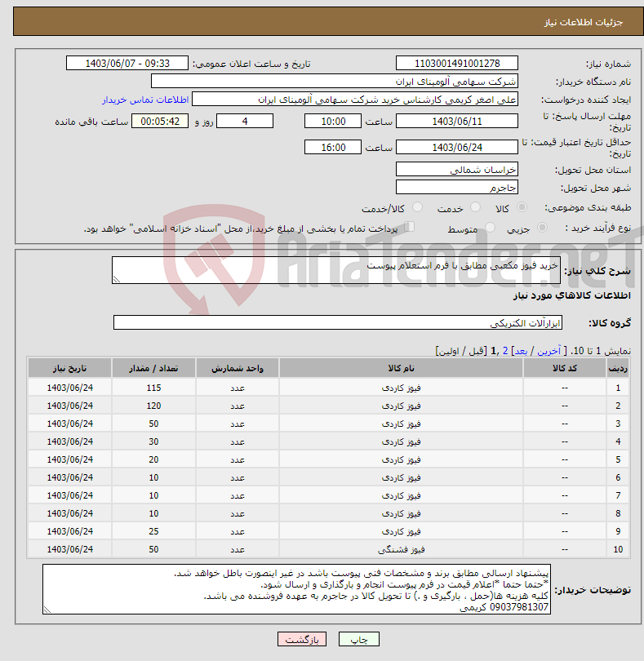644x661 pixels.
Task: Select the کالا radio button
Action: 522,207
